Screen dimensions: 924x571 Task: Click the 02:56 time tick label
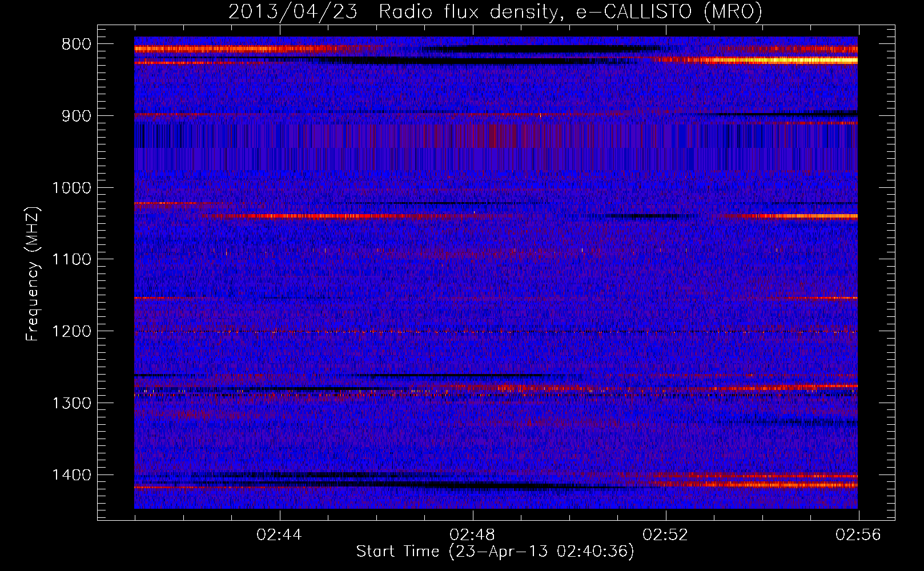[858, 535]
